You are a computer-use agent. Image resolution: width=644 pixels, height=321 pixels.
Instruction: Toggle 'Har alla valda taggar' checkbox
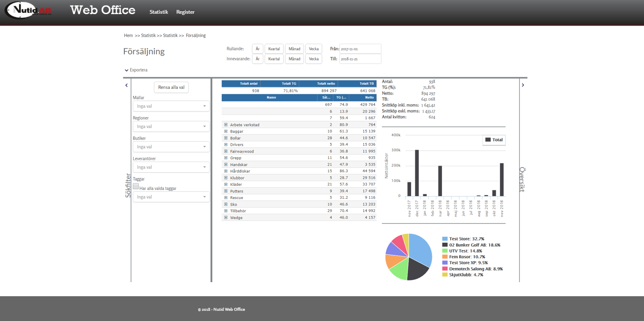click(136, 186)
